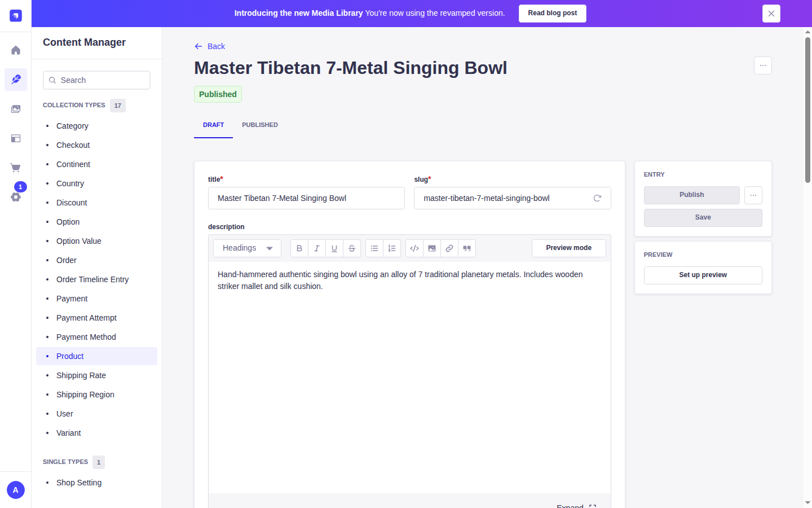812x508 pixels.
Task: Apply strikethrough formatting in editor
Action: tap(352, 248)
